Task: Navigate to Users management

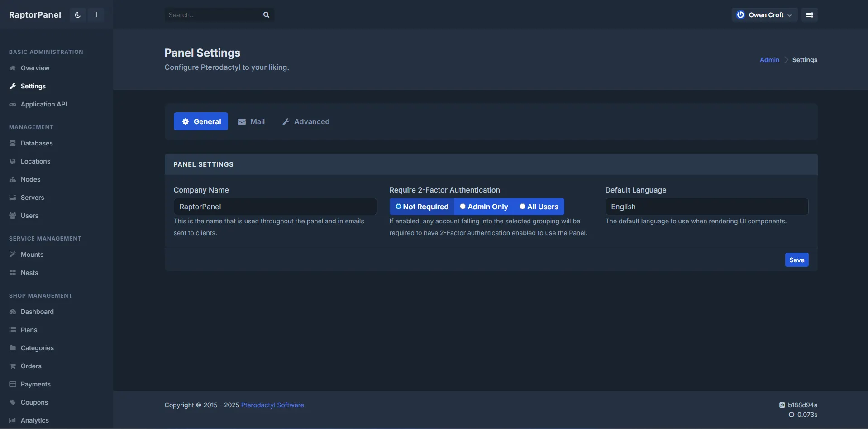Action: (x=29, y=216)
